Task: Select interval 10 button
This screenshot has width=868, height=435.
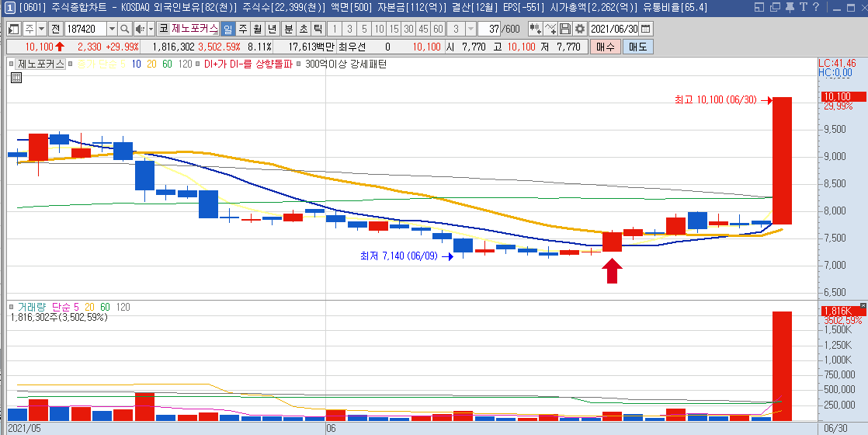Action: pyautogui.click(x=379, y=29)
